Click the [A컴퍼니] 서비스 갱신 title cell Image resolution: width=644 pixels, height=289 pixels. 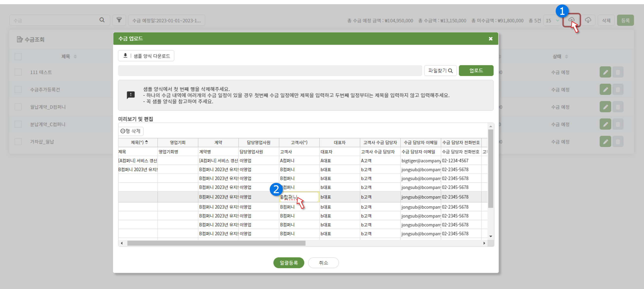tap(138, 161)
